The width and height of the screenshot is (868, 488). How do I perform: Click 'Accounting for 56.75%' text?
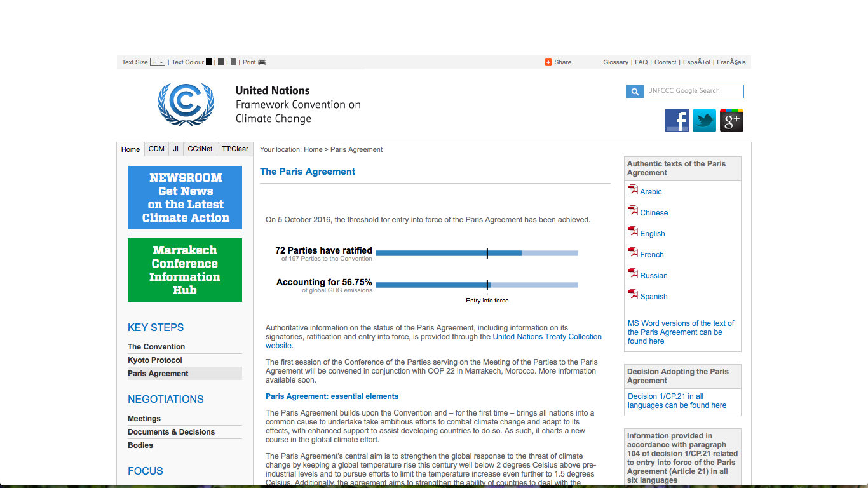[x=324, y=282]
